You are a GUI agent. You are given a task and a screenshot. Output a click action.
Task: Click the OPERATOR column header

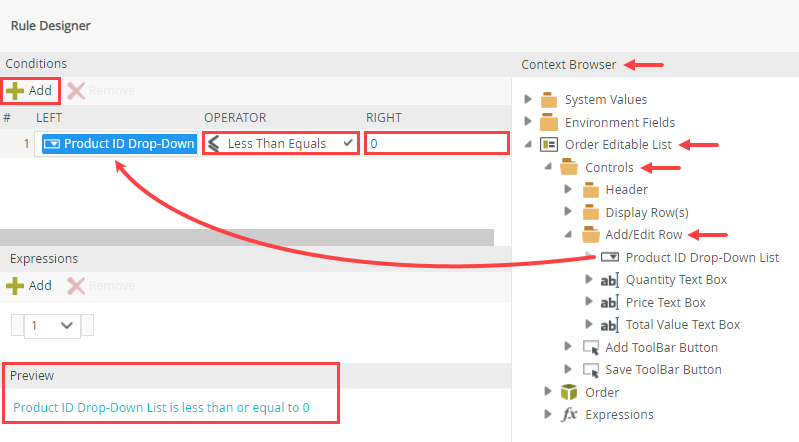click(x=235, y=118)
